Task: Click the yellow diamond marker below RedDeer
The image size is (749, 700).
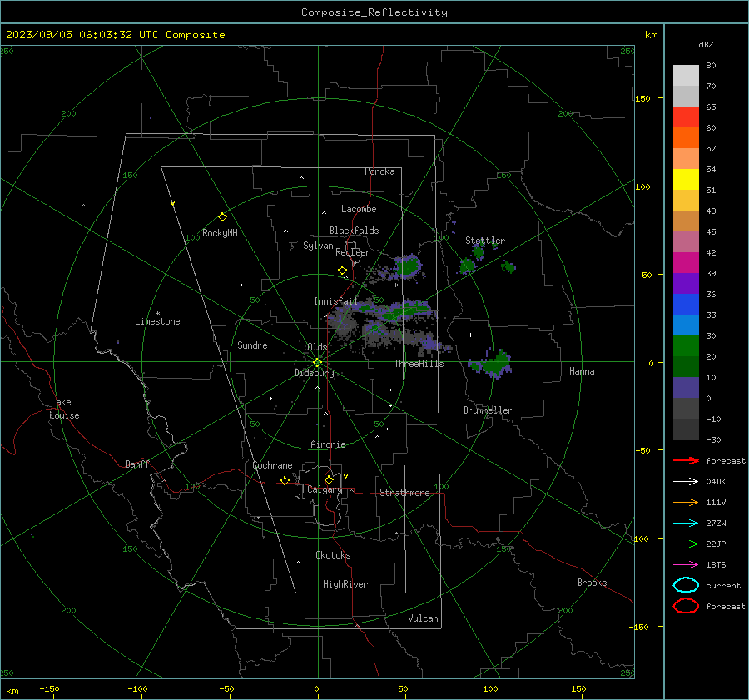Action: click(x=342, y=270)
